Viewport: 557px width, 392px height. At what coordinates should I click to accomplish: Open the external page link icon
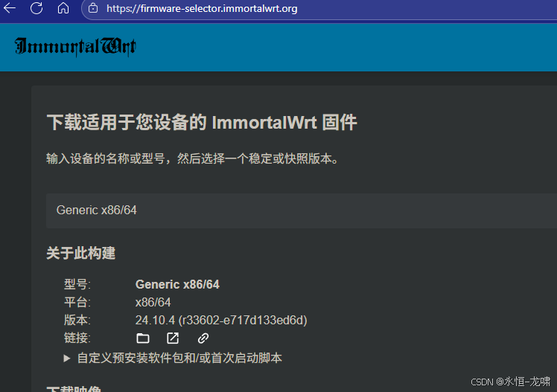point(173,338)
